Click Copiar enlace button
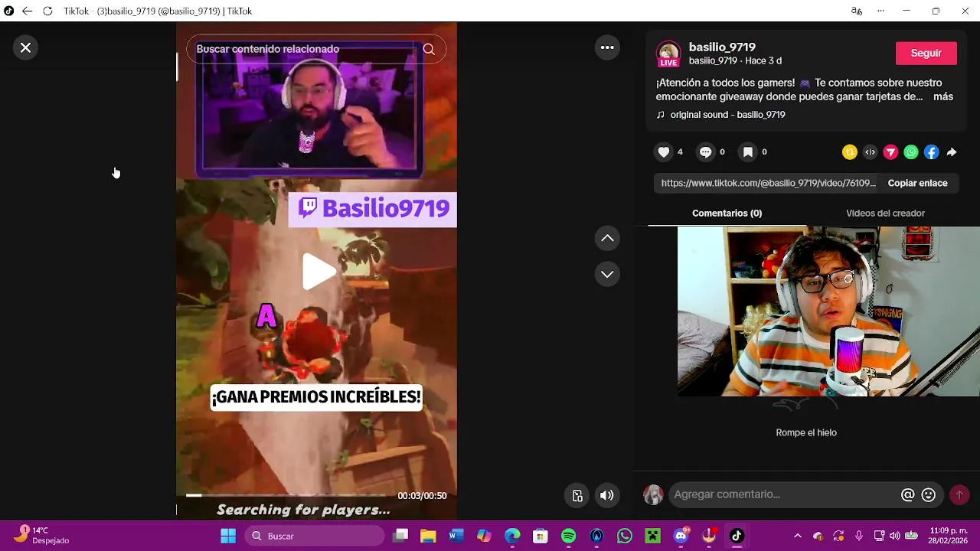Image resolution: width=980 pixels, height=551 pixels. click(x=917, y=184)
